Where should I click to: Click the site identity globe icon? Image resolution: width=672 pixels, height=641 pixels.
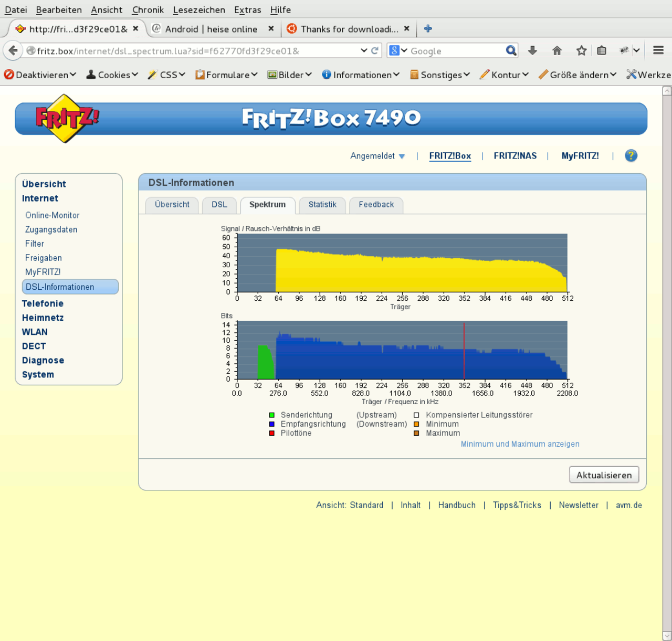pyautogui.click(x=31, y=51)
